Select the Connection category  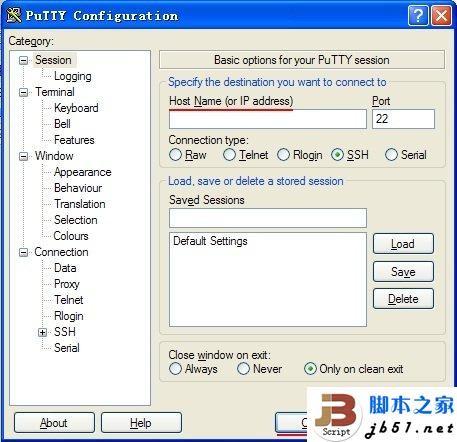[x=62, y=252]
